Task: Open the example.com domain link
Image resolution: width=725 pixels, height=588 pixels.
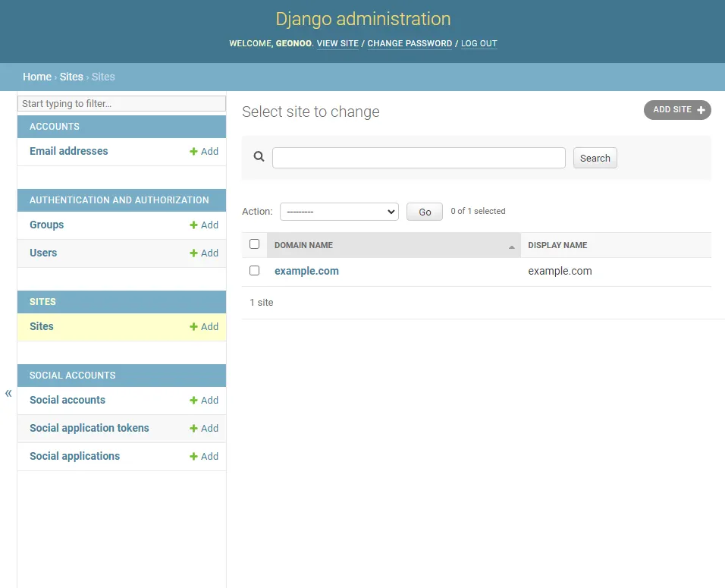Action: pyautogui.click(x=306, y=271)
